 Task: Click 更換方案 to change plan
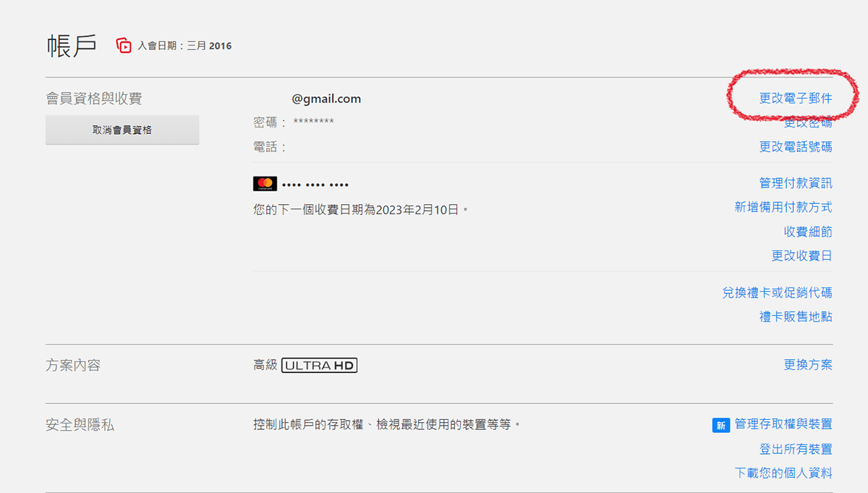808,365
